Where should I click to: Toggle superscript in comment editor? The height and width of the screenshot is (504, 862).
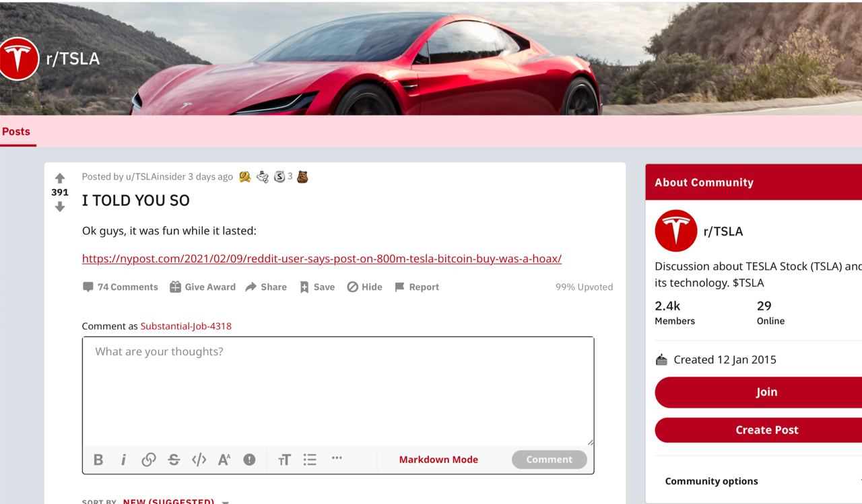click(x=224, y=460)
